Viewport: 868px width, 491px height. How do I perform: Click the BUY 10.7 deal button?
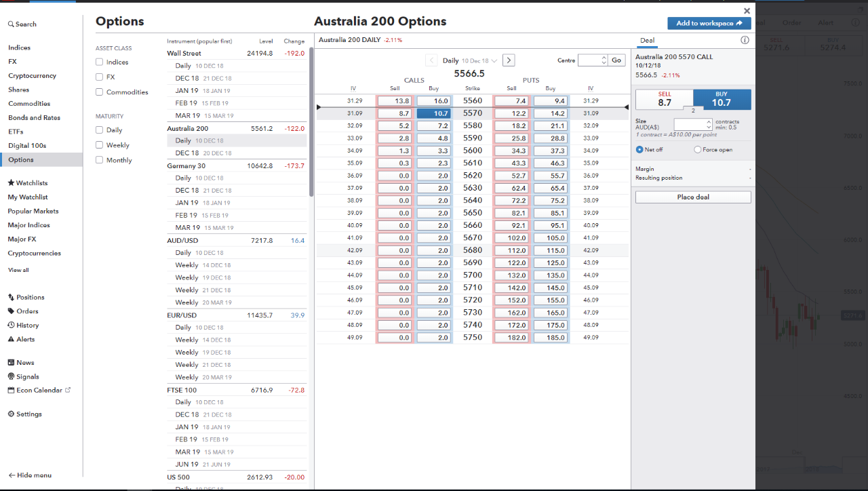coord(722,100)
